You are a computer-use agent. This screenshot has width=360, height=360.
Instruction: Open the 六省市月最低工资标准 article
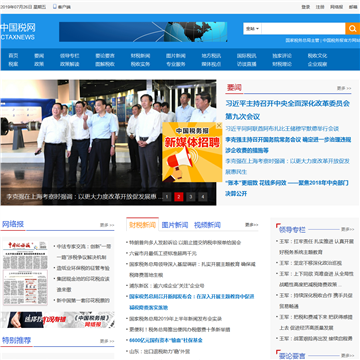click(x=163, y=253)
